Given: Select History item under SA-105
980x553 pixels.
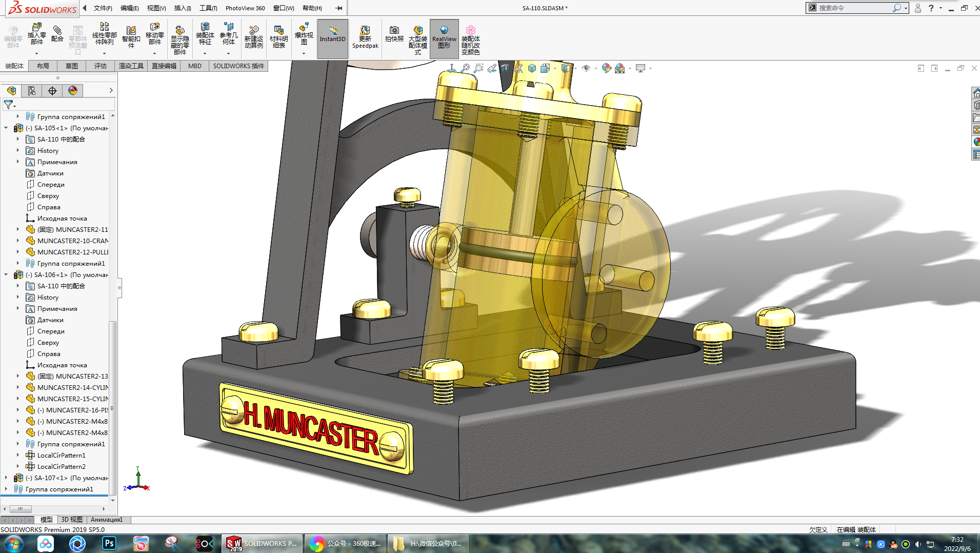Looking at the screenshot, I should [48, 150].
